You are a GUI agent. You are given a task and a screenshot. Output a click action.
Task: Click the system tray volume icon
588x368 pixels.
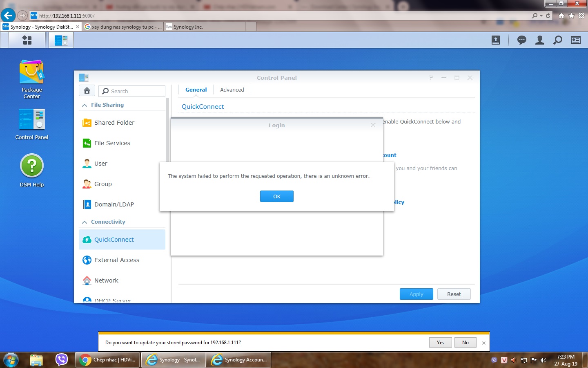543,360
